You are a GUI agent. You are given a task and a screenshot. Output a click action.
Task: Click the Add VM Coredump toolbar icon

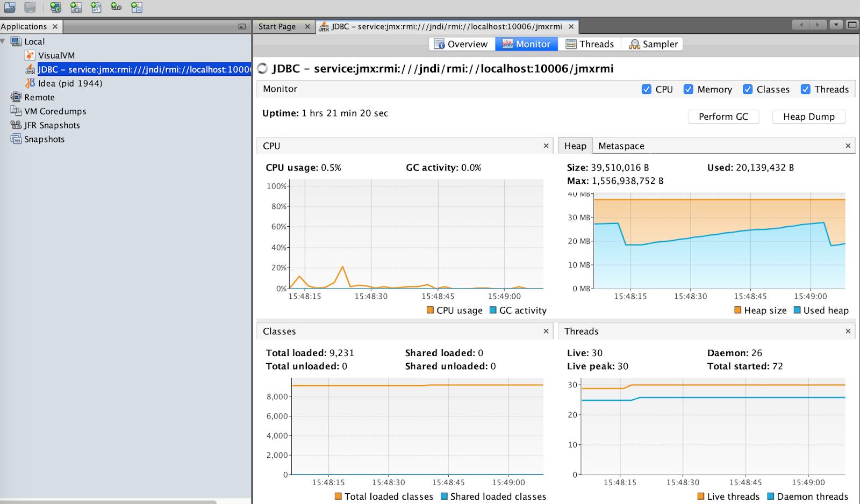pyautogui.click(x=96, y=7)
